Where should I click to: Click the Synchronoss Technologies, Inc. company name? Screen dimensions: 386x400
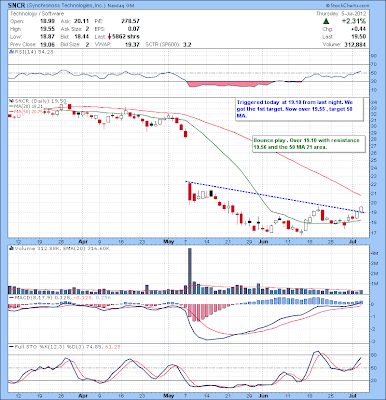pyautogui.click(x=66, y=6)
